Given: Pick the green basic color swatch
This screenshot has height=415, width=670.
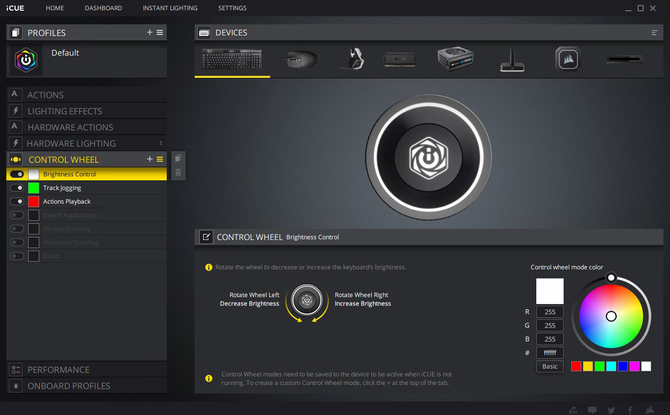Looking at the screenshot, I should 599,366.
